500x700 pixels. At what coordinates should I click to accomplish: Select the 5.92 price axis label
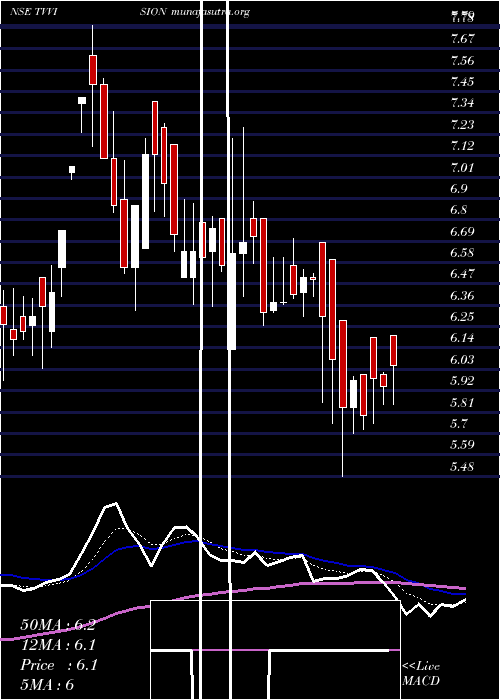coord(462,381)
